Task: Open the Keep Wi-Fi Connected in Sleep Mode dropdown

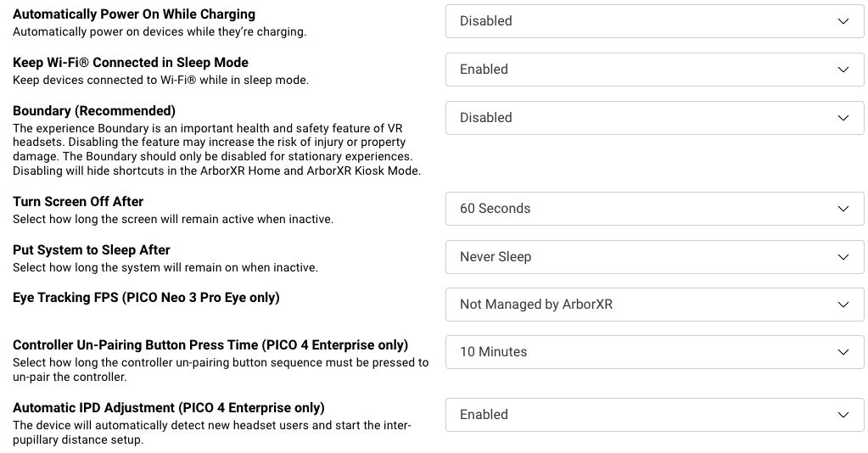Action: pos(654,70)
